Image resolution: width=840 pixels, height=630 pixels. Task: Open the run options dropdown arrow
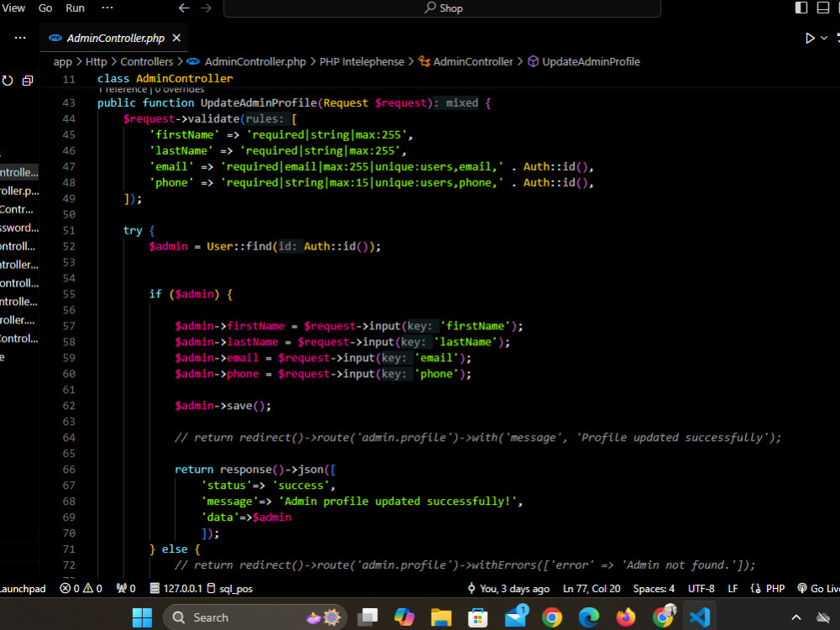click(x=824, y=38)
